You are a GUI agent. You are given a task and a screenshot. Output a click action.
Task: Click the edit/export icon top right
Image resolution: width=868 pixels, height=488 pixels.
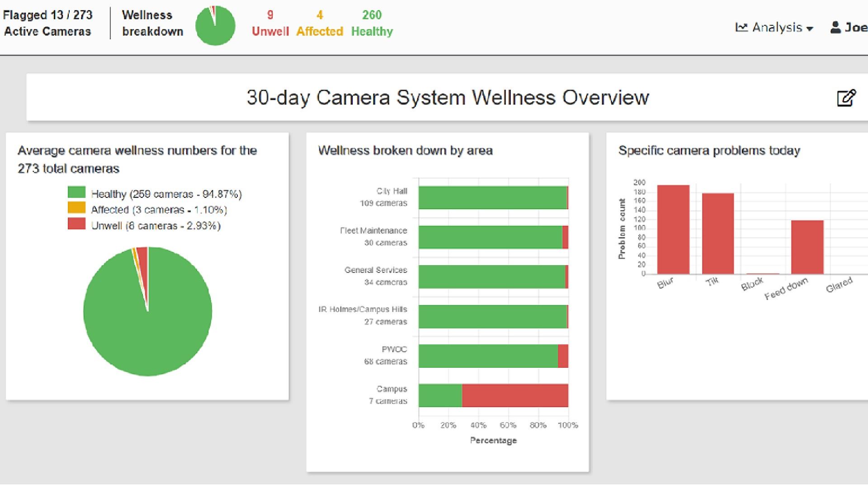(x=847, y=99)
